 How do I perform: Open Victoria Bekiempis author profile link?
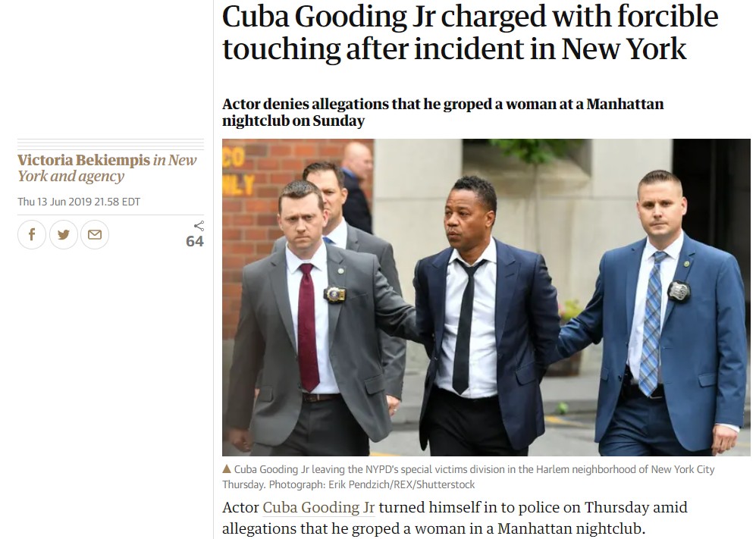[84, 160]
